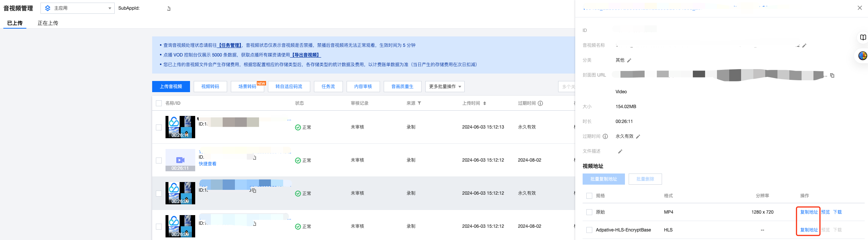
Task: Select the 原始 MP4 format checkbox
Action: tap(589, 212)
